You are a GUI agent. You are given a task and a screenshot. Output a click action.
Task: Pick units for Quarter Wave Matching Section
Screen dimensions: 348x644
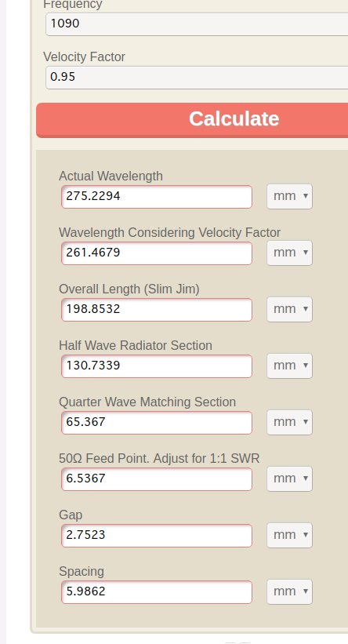pyautogui.click(x=290, y=422)
